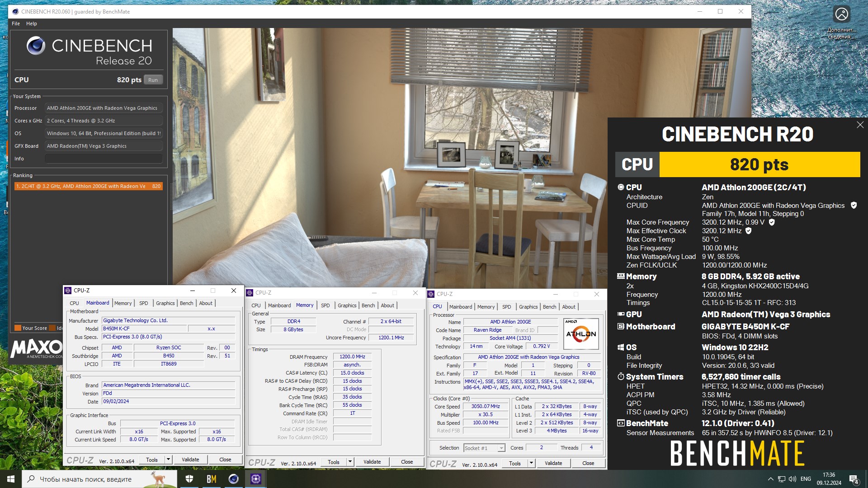This screenshot has width=868, height=488.
Task: Open Cinebench Help menu
Action: coord(32,23)
